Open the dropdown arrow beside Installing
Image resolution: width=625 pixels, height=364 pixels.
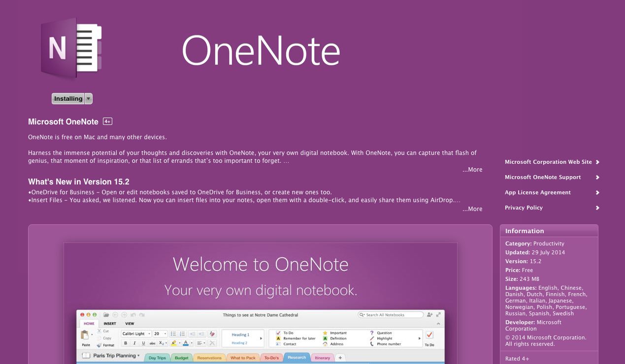(x=88, y=98)
